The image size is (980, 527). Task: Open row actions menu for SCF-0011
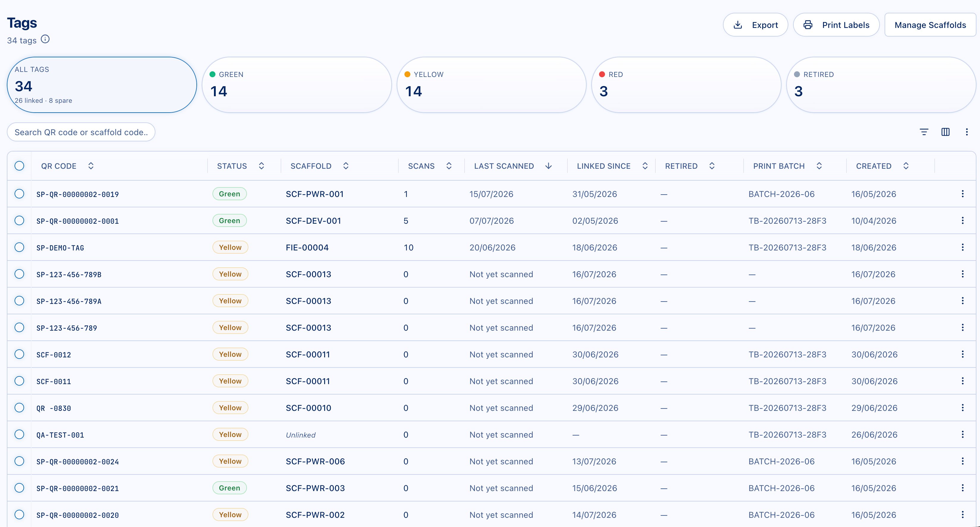click(x=962, y=381)
